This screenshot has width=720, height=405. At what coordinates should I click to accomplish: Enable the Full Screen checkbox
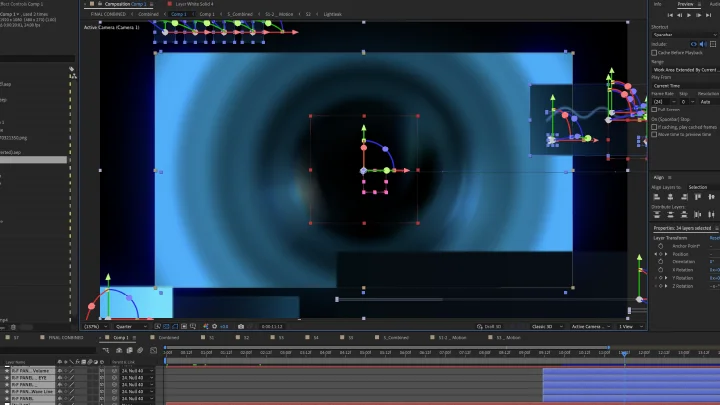click(x=654, y=110)
